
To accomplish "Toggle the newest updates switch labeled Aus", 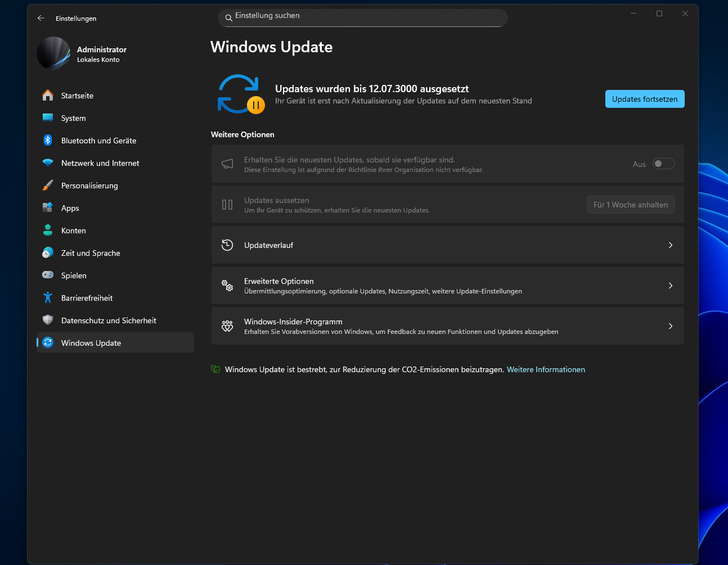I will (664, 164).
